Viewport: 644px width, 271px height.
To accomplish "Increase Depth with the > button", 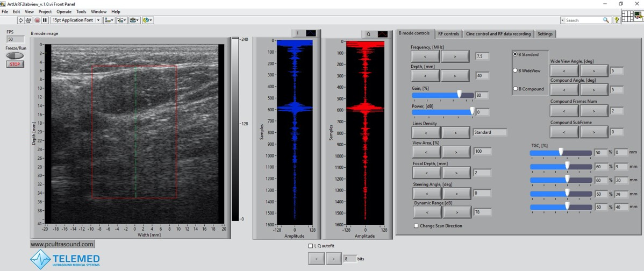I will click(x=455, y=76).
